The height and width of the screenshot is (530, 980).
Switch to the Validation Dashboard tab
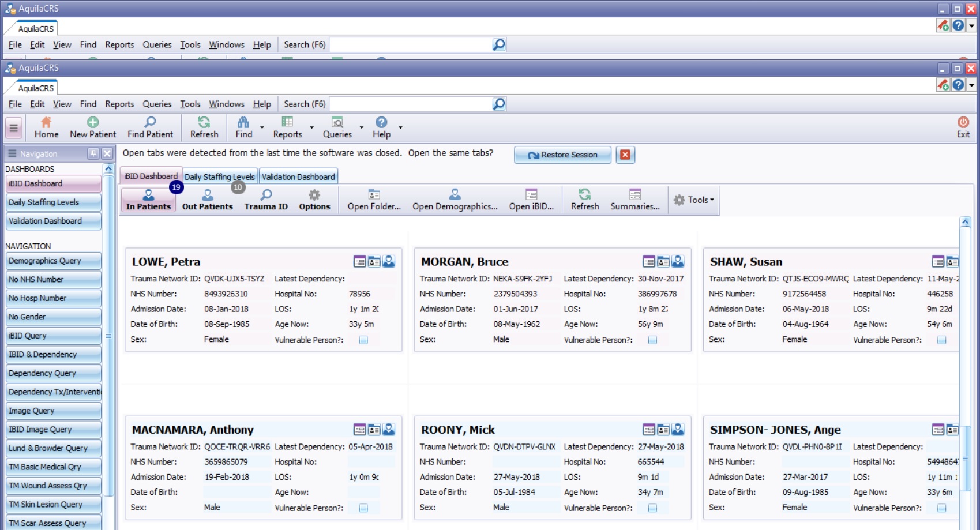pos(298,177)
